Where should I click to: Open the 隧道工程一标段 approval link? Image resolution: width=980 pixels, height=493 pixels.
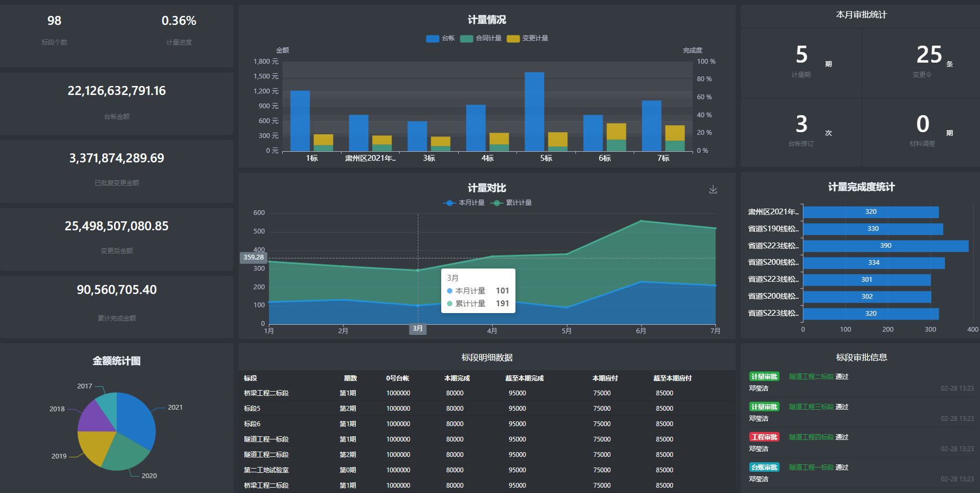point(811,468)
